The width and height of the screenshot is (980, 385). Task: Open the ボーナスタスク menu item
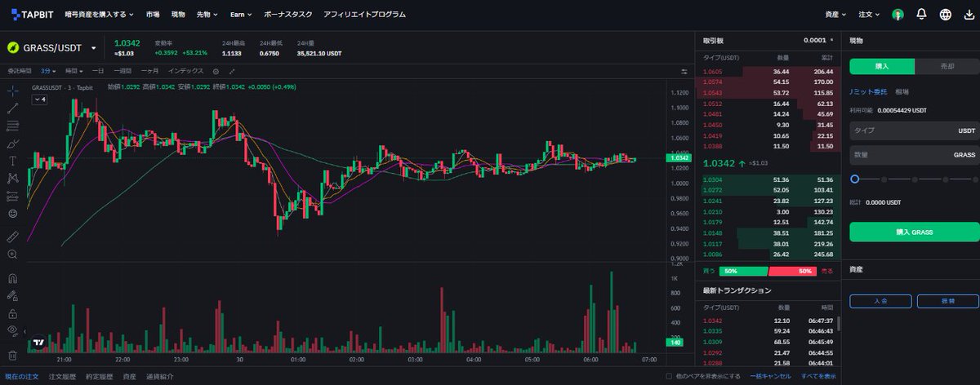point(287,15)
